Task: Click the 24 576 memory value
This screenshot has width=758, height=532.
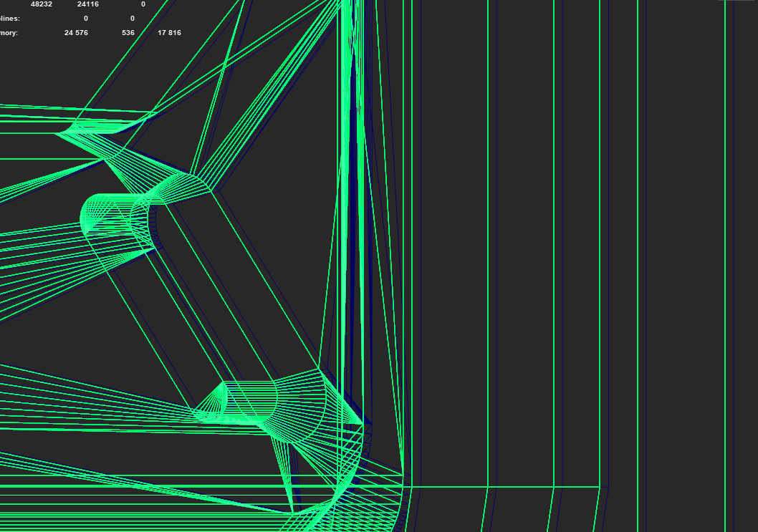Action: (x=76, y=32)
